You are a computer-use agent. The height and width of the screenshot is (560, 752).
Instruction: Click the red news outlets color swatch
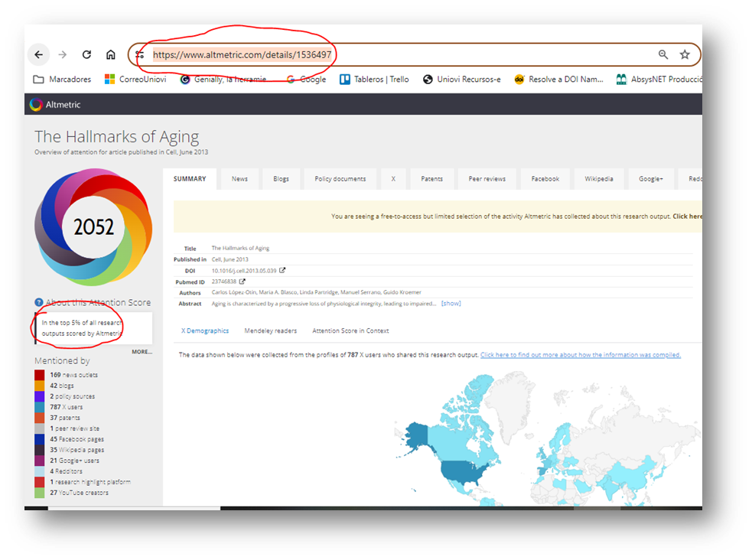click(40, 375)
